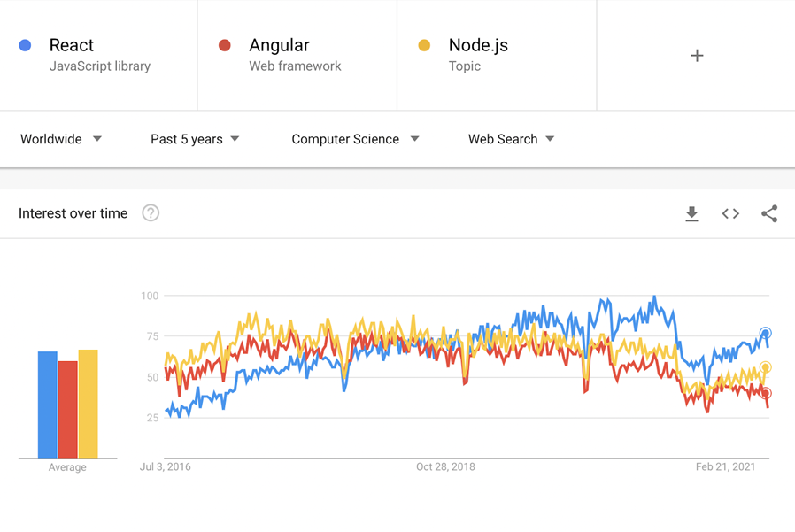The image size is (795, 532).
Task: Add a comparison term with plus icon
Action: pyautogui.click(x=697, y=55)
